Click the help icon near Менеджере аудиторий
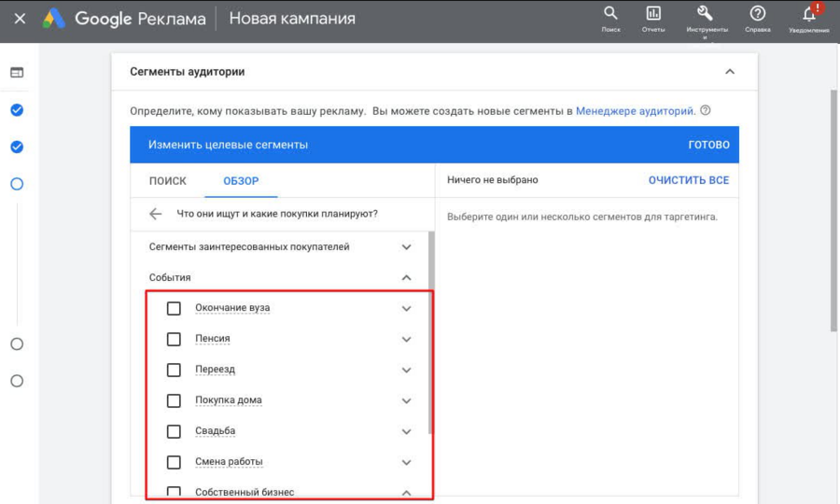This screenshot has height=504, width=840. click(706, 110)
